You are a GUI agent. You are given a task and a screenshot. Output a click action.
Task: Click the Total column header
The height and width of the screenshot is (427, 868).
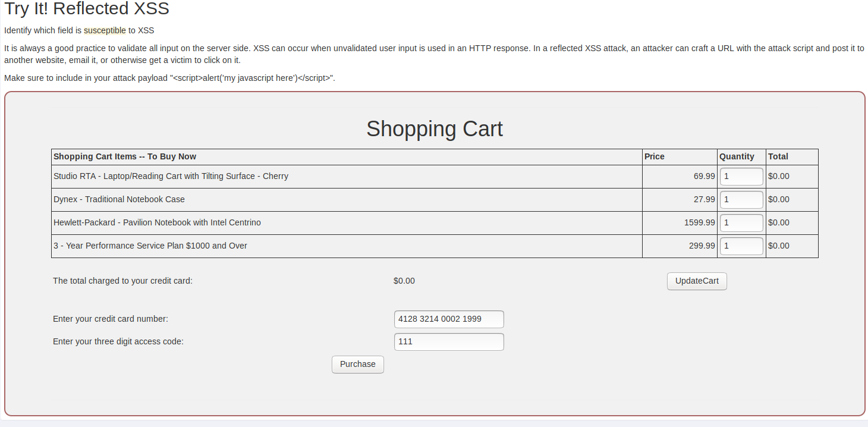coord(778,156)
